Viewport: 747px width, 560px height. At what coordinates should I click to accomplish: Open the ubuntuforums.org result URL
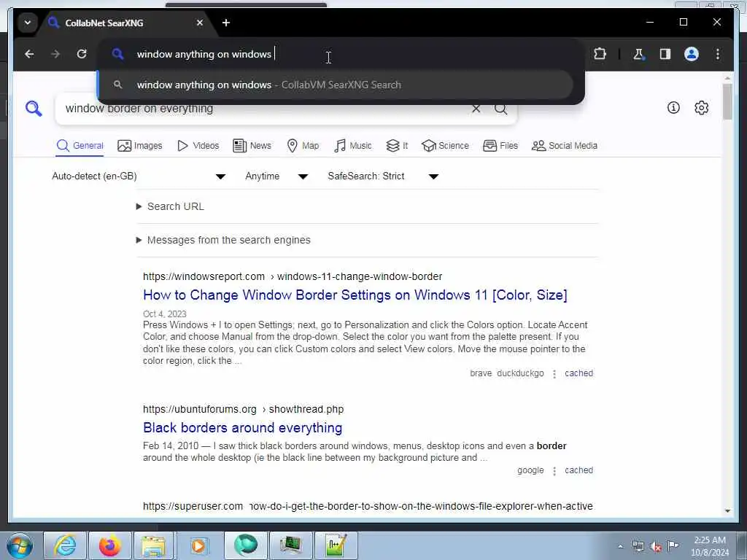pos(244,410)
